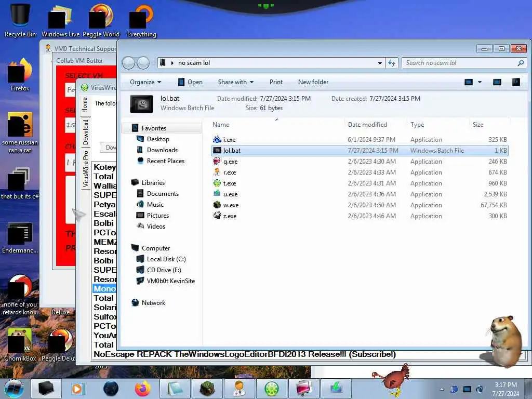Go to Downloads in navigation pane

[x=162, y=150]
